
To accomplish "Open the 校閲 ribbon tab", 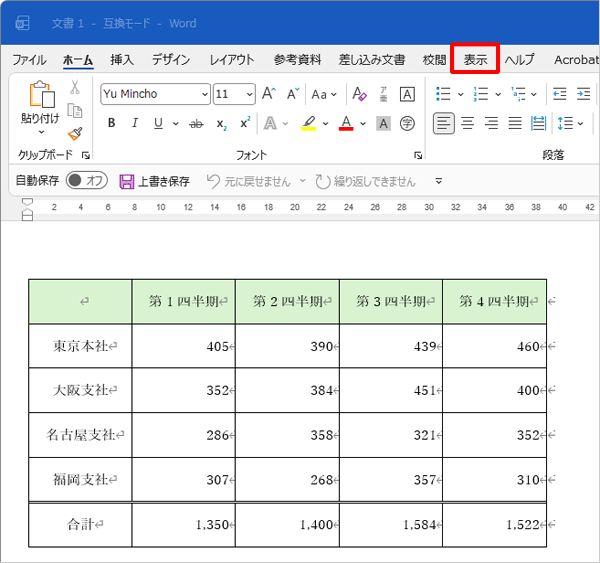I will (x=434, y=60).
